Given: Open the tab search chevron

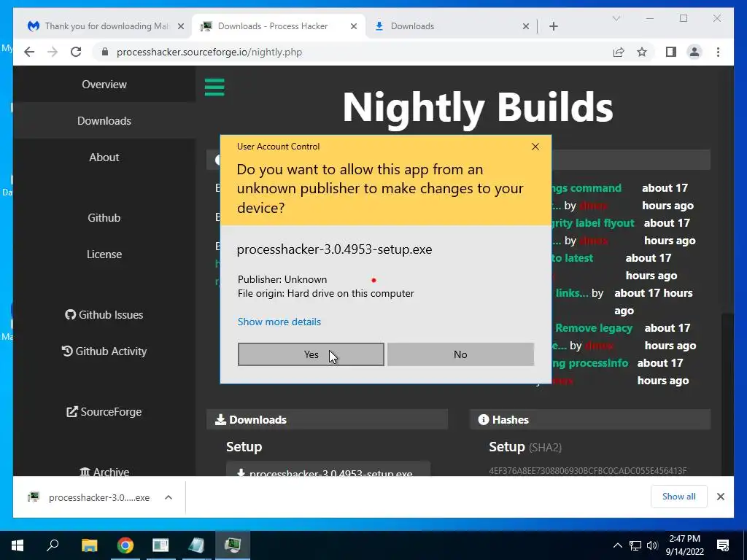Looking at the screenshot, I should [616, 18].
